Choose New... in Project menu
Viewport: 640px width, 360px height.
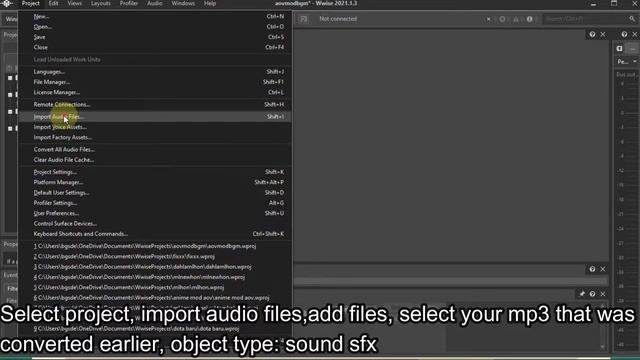[x=155, y=16]
